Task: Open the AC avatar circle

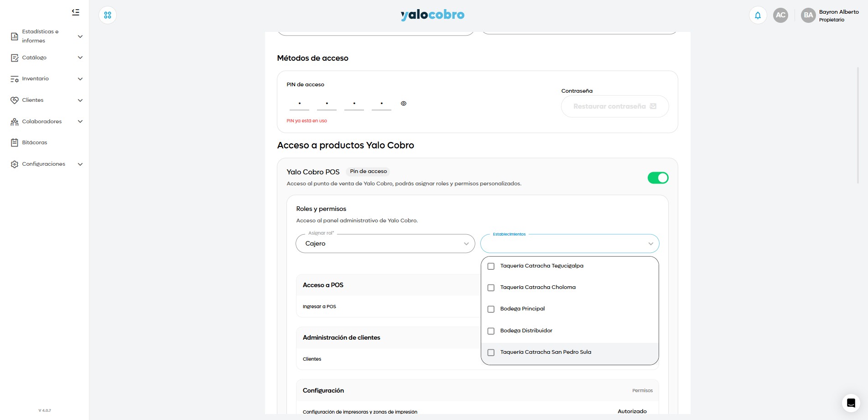Action: [x=780, y=15]
